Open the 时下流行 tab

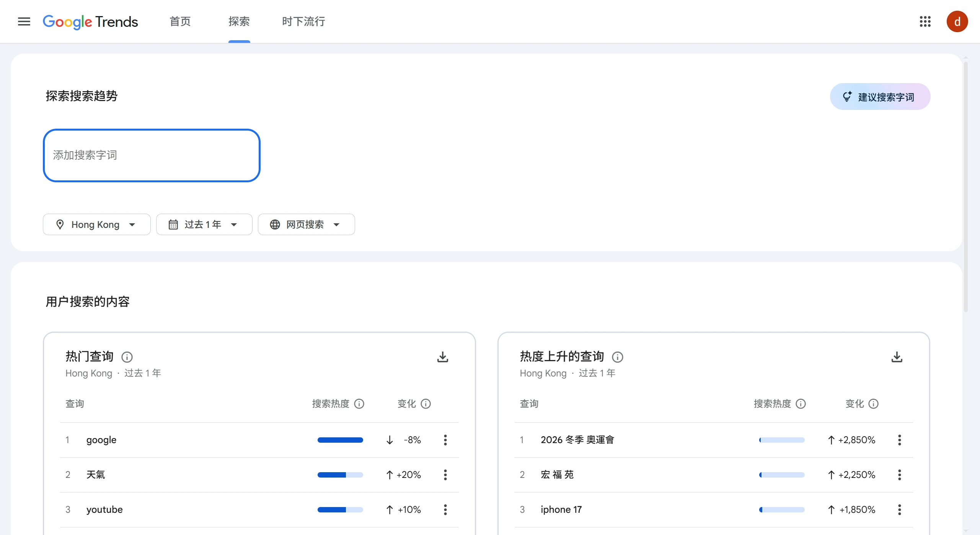tap(303, 22)
